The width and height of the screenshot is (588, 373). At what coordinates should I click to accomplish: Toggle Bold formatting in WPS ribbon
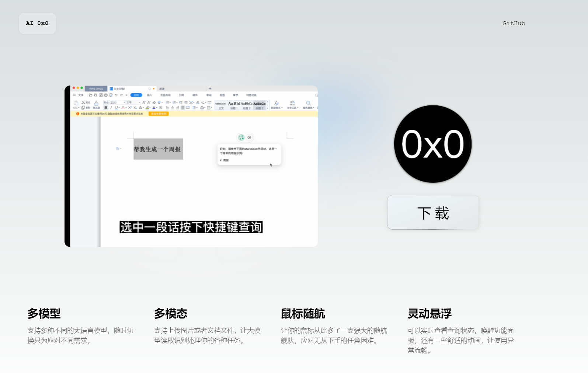pyautogui.click(x=106, y=108)
